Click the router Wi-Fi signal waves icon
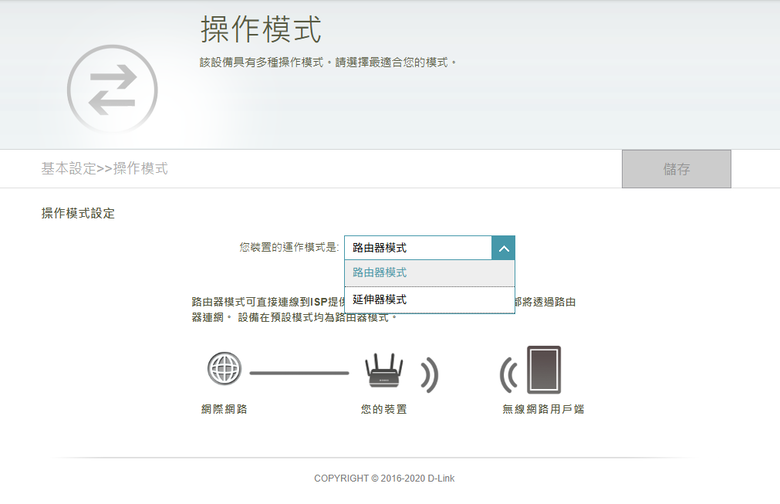The height and width of the screenshot is (504, 780). click(430, 374)
